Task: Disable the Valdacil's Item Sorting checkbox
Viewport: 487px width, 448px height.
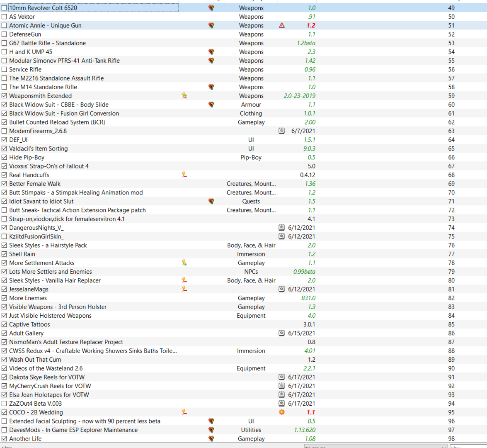Action: point(4,149)
